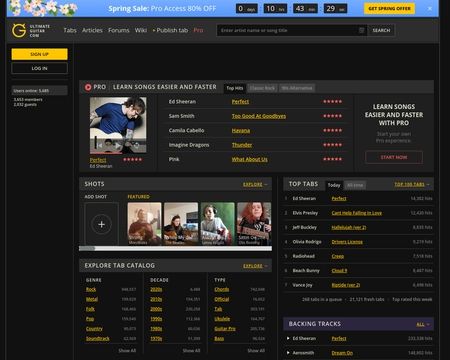Image resolution: width=450 pixels, height=360 pixels.
Task: Play Aerosmith Dream On backing track
Action: pyautogui.click(x=288, y=353)
